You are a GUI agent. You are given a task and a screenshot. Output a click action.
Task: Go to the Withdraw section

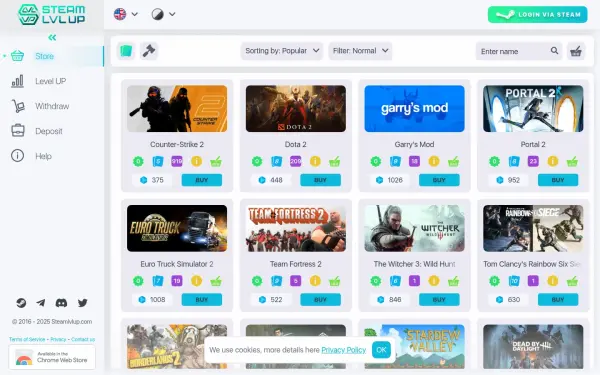pos(52,106)
